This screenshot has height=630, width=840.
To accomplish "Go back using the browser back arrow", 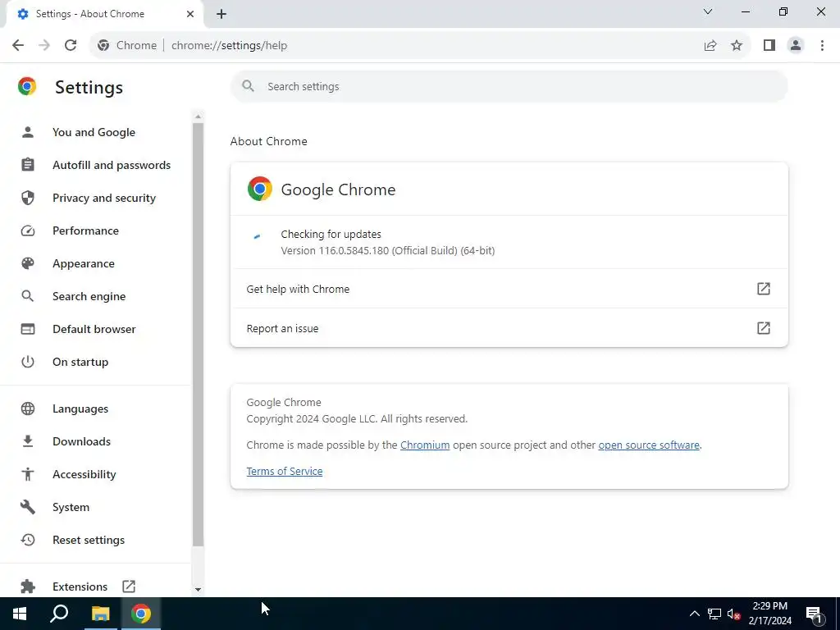I will [x=18, y=46].
